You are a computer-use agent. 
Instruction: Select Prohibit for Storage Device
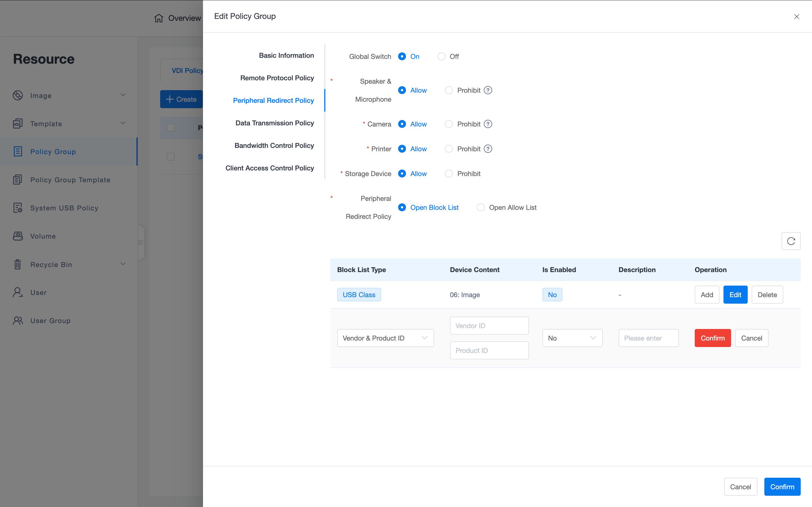tap(449, 174)
